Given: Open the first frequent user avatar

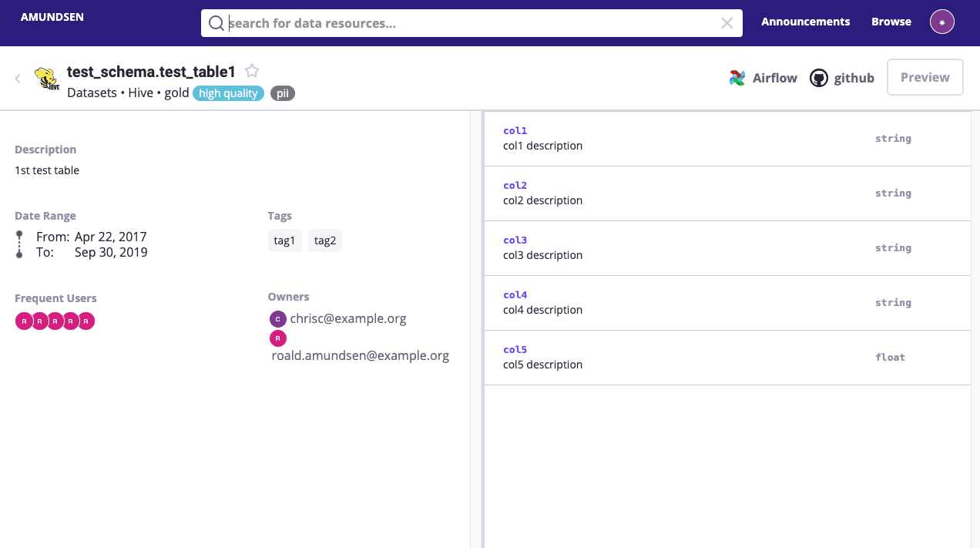Looking at the screenshot, I should [23, 321].
